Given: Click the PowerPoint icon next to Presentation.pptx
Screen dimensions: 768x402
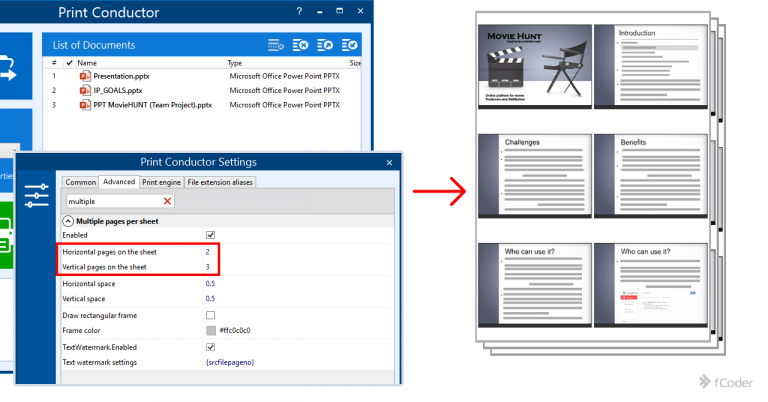Looking at the screenshot, I should click(x=85, y=76).
